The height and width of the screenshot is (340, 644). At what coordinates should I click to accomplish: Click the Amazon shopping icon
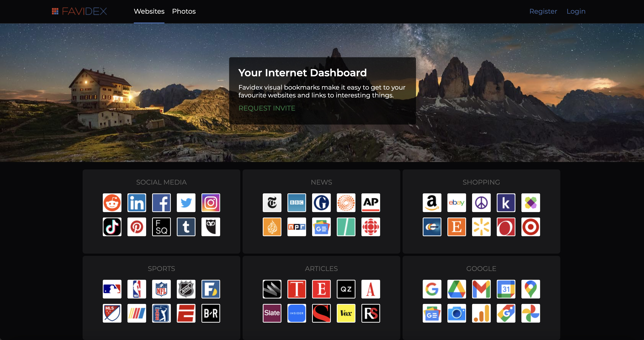[x=432, y=202]
